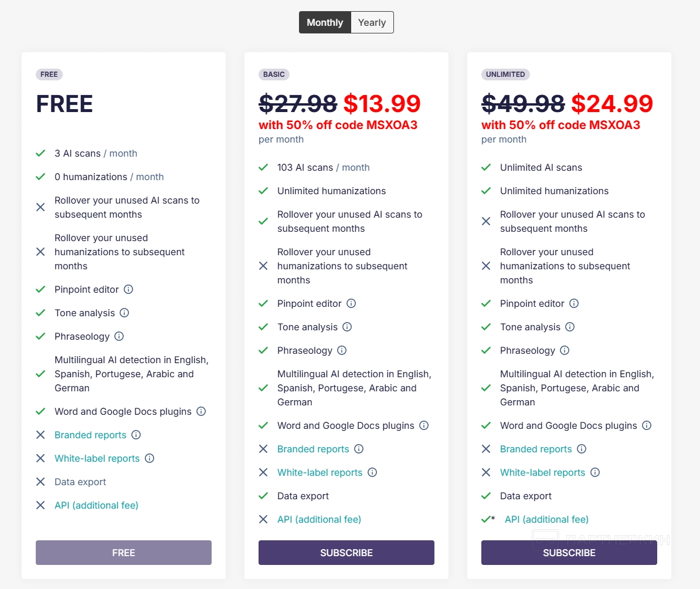This screenshot has height=589, width=700.
Task: Click info icon by Pinpoint editor in Unlimited plan
Action: [574, 303]
